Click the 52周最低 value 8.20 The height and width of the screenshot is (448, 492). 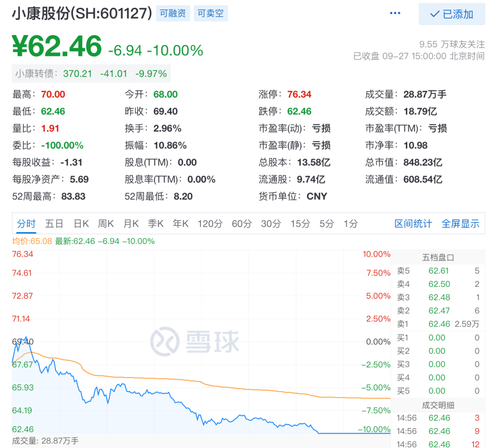pos(183,197)
